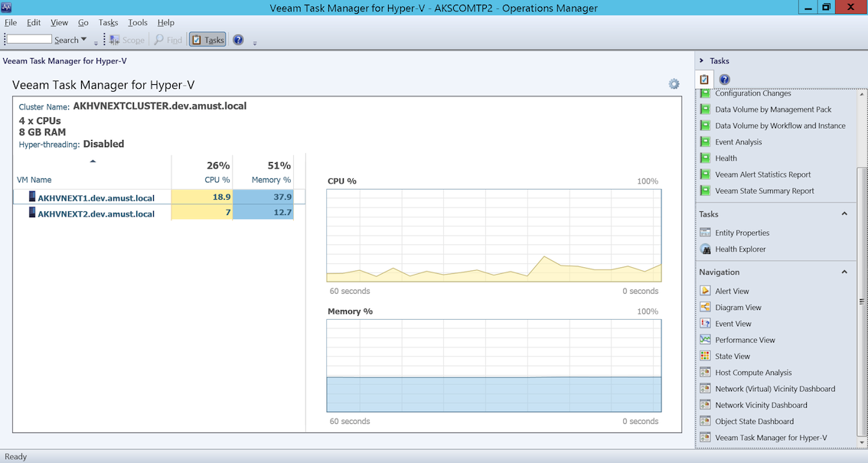Open the Tasks menu
The image size is (868, 463).
(109, 23)
